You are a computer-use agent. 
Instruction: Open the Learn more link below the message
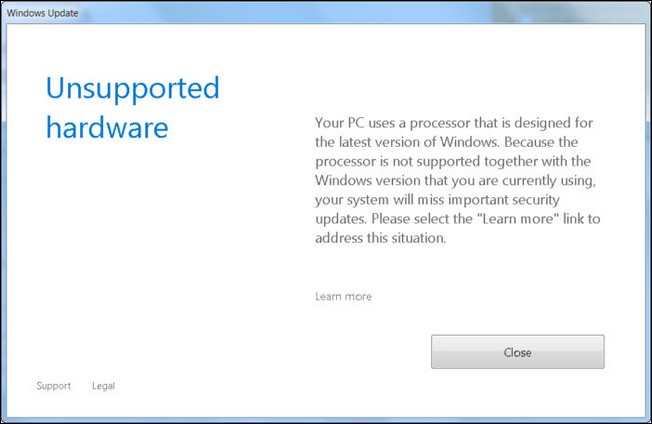343,296
